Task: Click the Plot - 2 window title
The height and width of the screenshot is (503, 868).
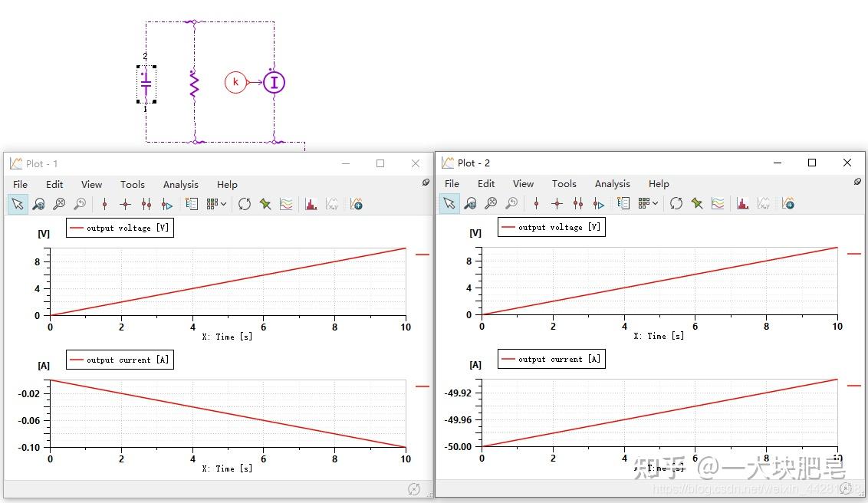Action: coord(473,163)
